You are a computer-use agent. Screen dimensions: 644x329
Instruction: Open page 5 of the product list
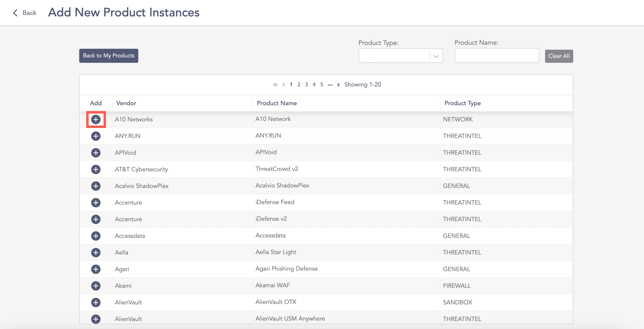[322, 85]
